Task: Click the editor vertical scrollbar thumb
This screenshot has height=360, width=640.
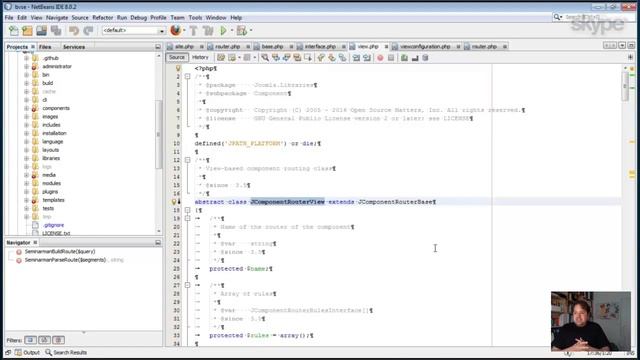Action: [x=625, y=86]
